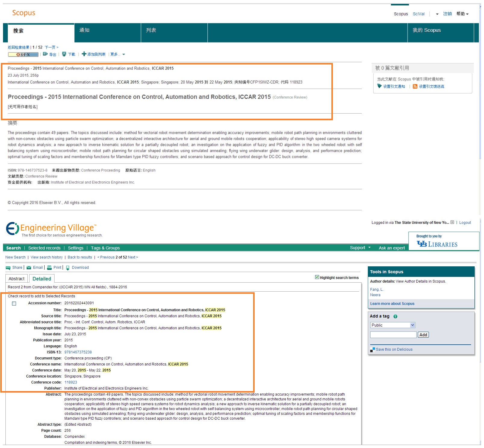Viewport: 484px width, 448px height.
Task: Click the Next record link
Action: (x=133, y=257)
